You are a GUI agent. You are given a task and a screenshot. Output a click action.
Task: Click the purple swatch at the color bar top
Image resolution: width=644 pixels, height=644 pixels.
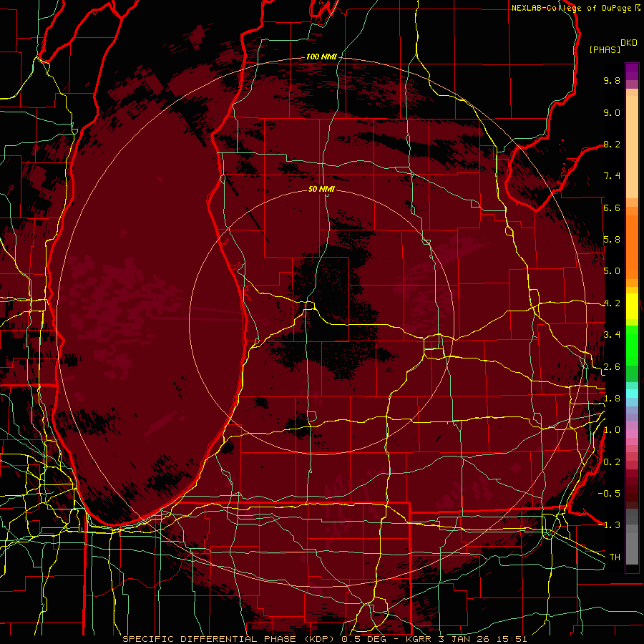(x=632, y=72)
